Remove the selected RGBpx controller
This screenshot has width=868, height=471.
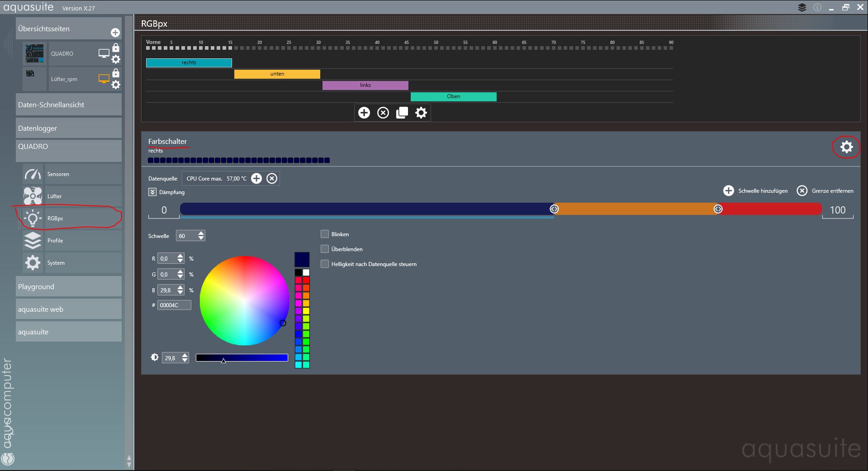tap(383, 113)
